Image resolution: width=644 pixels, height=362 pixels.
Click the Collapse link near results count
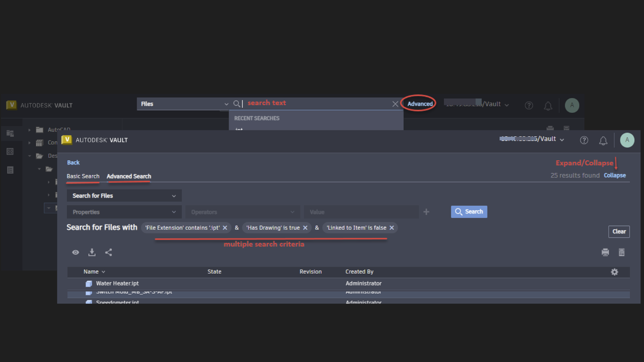615,175
